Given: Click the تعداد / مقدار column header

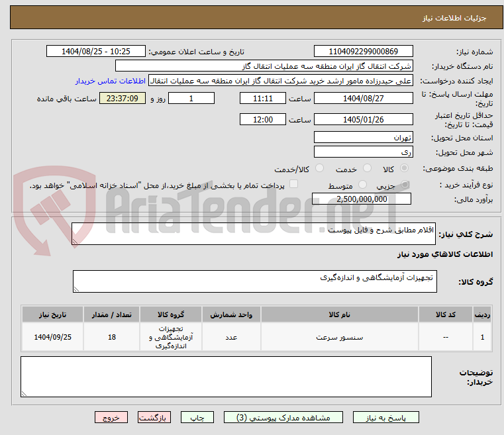Looking at the screenshot, I should (111, 314).
